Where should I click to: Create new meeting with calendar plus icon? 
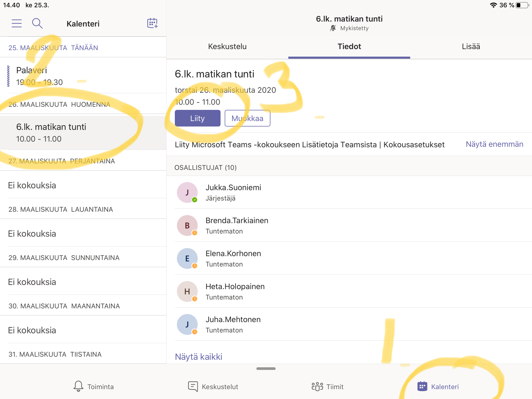coord(152,23)
